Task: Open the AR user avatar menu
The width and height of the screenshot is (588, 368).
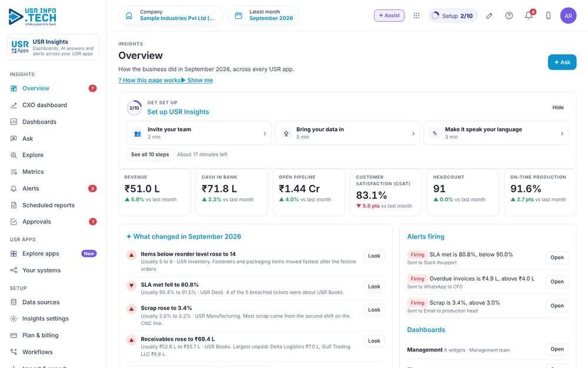Action: (568, 16)
